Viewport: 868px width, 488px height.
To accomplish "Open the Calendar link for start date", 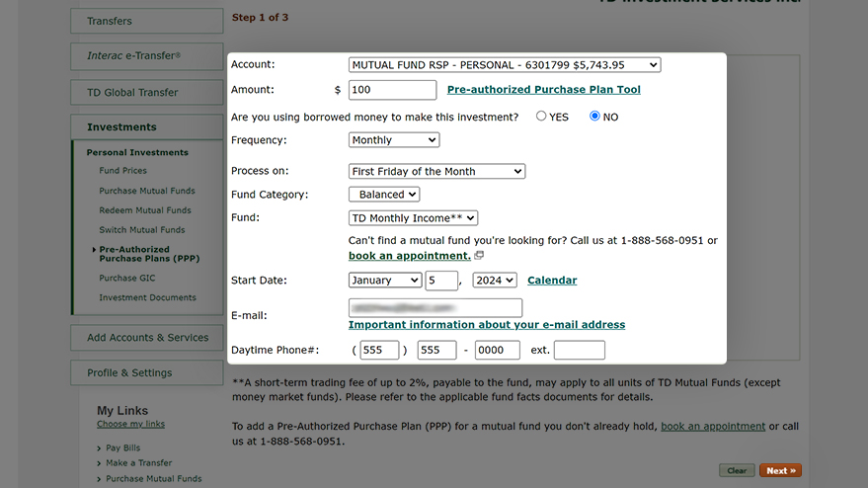I will click(x=552, y=281).
